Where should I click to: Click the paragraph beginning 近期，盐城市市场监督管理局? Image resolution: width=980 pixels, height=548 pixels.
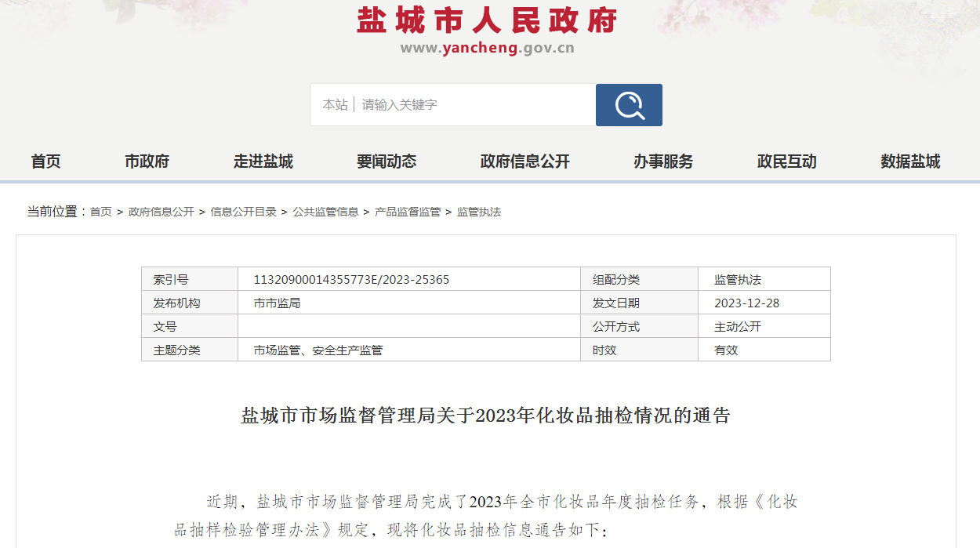pos(486,516)
